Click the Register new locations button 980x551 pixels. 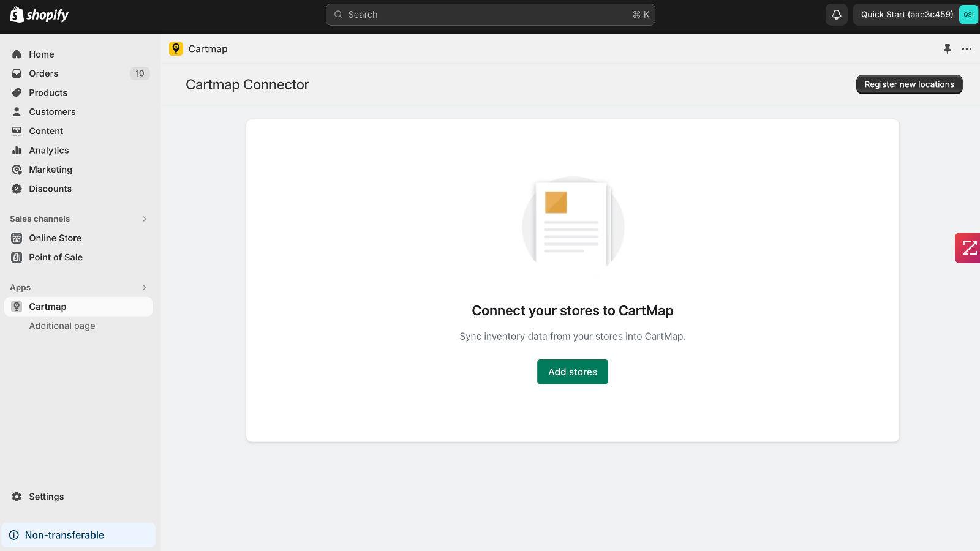point(908,84)
